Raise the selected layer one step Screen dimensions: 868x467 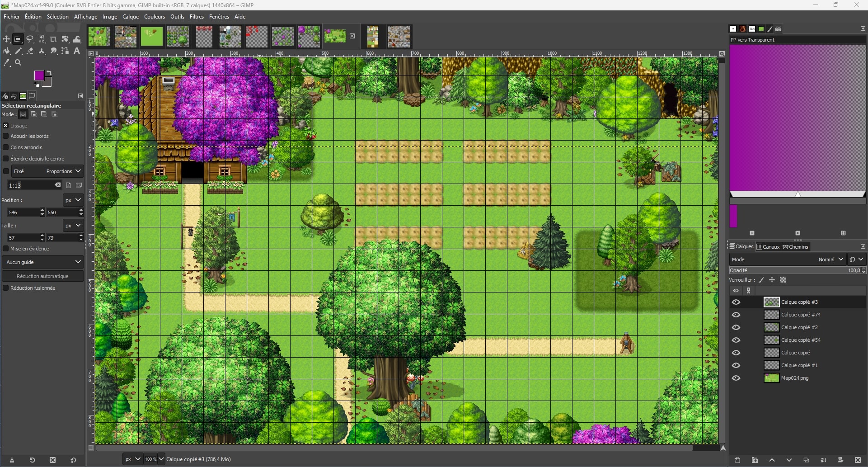point(772,460)
